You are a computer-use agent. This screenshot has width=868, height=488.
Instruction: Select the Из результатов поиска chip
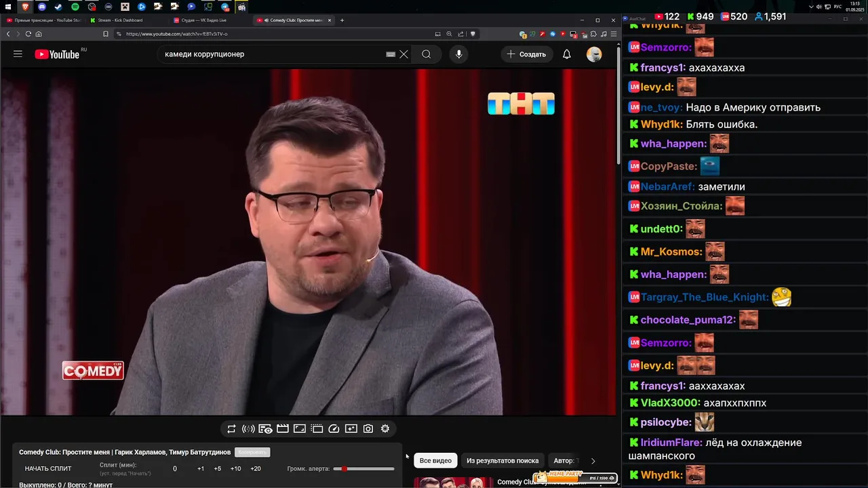(x=502, y=460)
